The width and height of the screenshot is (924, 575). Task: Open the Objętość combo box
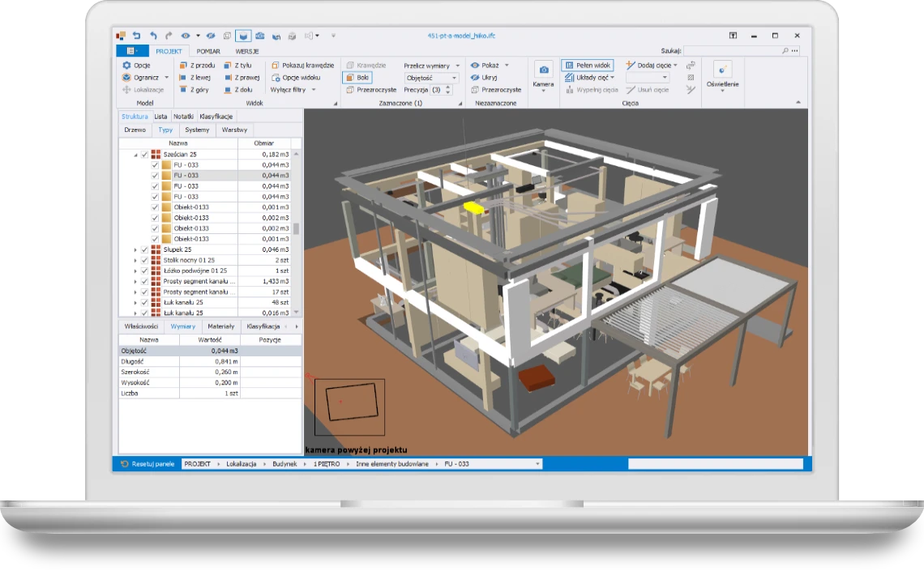(431, 78)
